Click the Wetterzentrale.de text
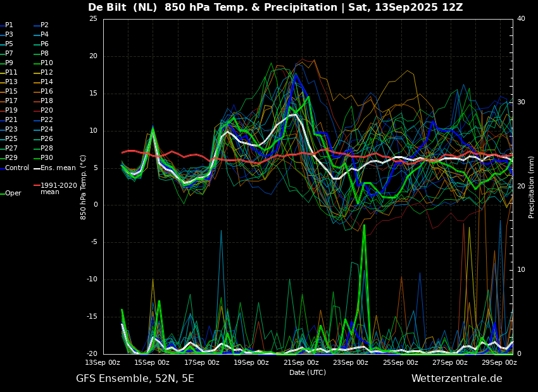Image resolution: width=538 pixels, height=392 pixels. [457, 379]
